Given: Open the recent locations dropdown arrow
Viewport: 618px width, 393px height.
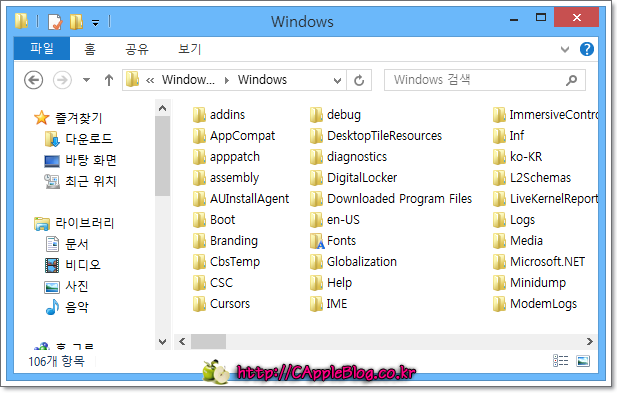Looking at the screenshot, I should click(x=86, y=80).
